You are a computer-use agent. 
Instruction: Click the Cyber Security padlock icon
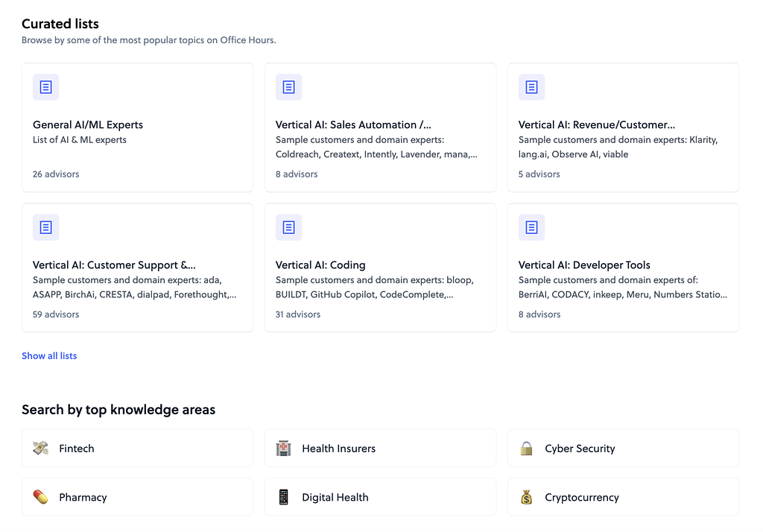pos(527,449)
